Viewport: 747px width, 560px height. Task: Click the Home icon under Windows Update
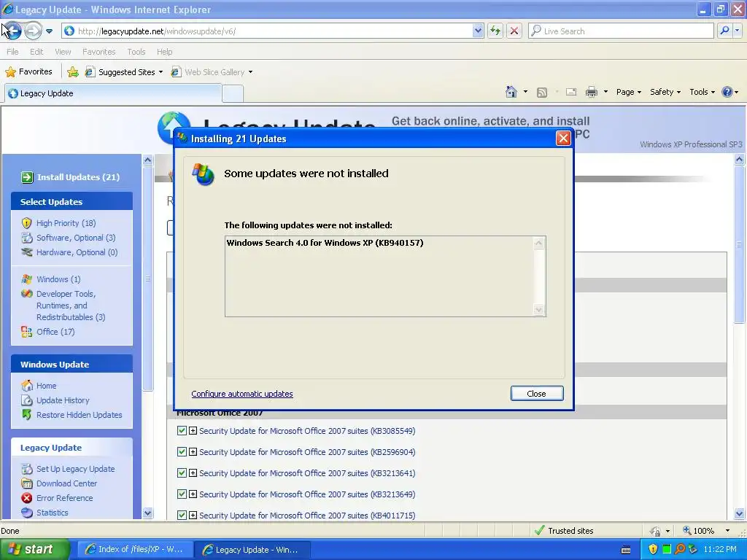[27, 385]
